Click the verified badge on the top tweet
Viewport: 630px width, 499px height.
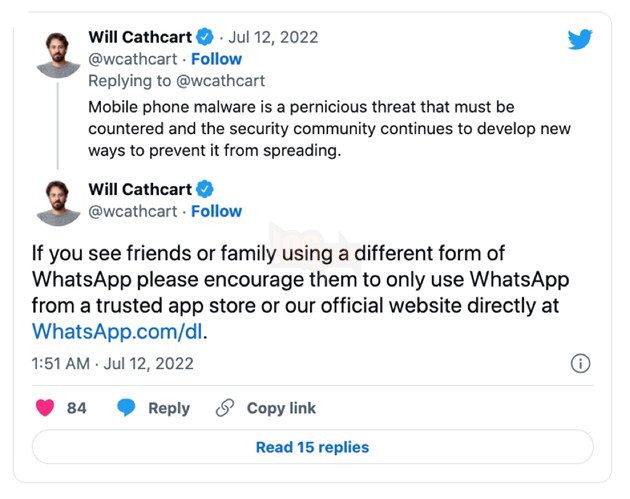pos(206,38)
